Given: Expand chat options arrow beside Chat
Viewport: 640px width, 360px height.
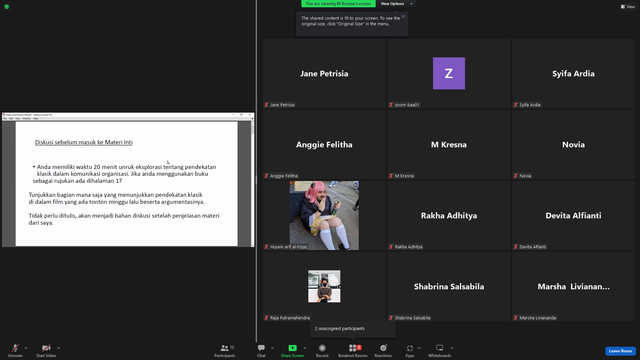Looking at the screenshot, I should (272, 348).
